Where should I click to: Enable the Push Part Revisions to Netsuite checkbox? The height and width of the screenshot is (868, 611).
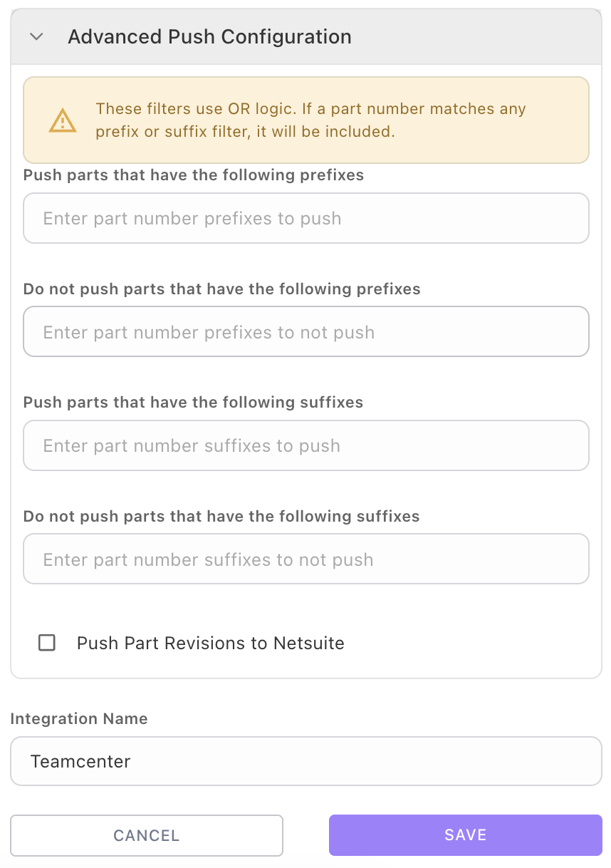coord(47,643)
